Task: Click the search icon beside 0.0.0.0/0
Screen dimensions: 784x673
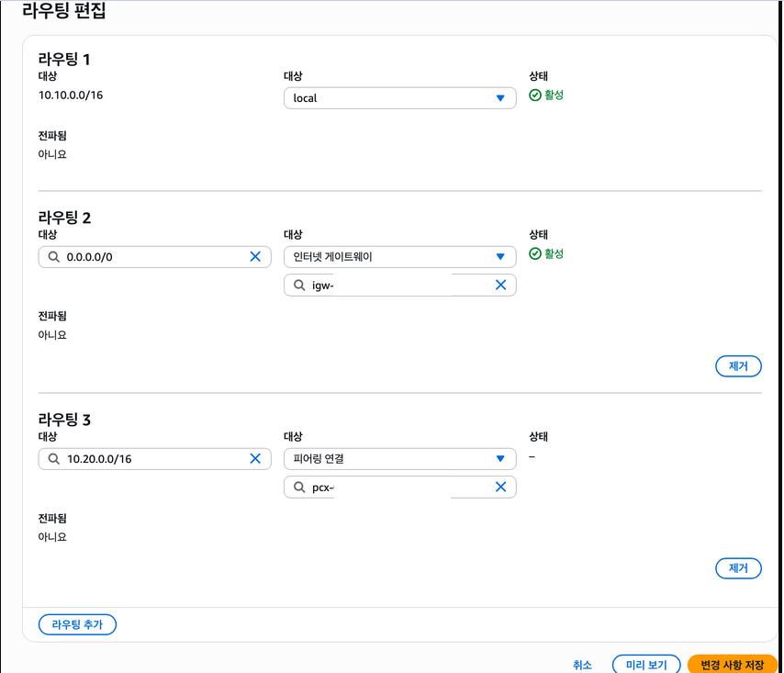Action: coord(54,257)
